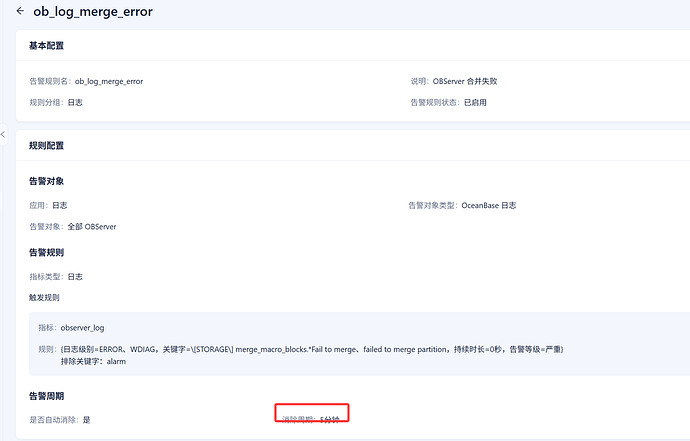Select the 告警规则名 value ob_log_merge_error
Screen dimensions: 690x441
[109, 81]
